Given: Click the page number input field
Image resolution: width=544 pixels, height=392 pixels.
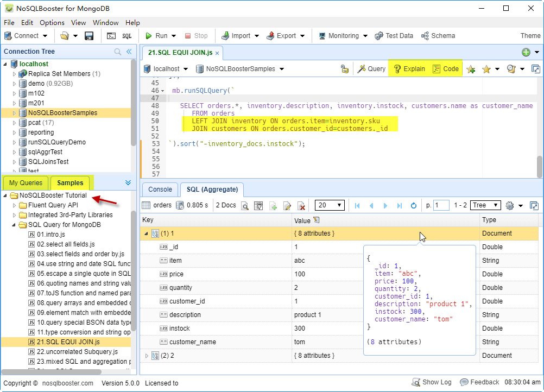Looking at the screenshot, I should (441, 205).
